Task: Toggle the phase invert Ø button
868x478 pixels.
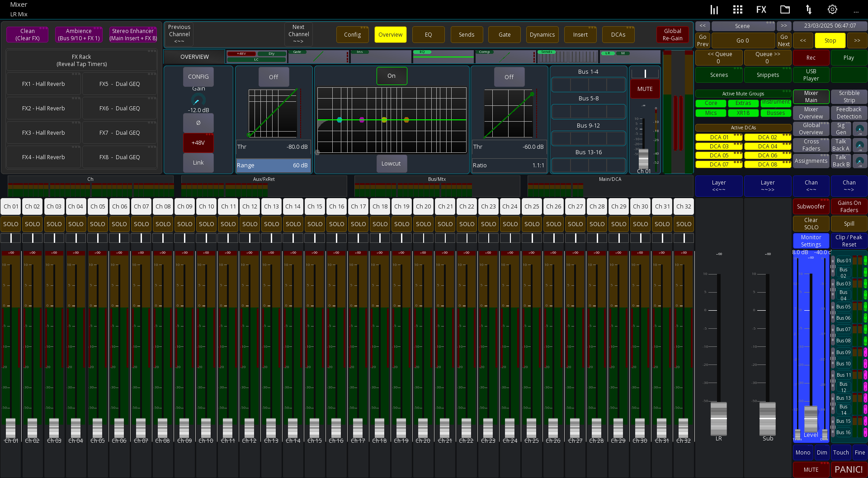Action: (x=198, y=123)
